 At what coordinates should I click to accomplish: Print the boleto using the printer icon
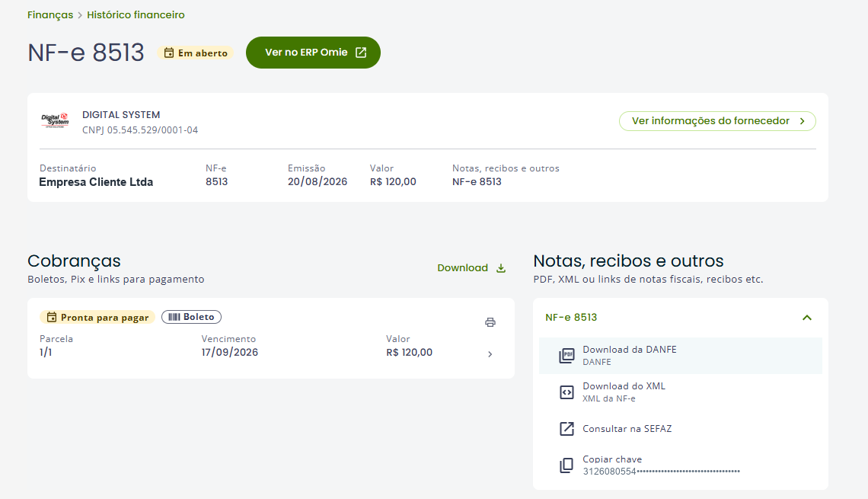click(490, 322)
